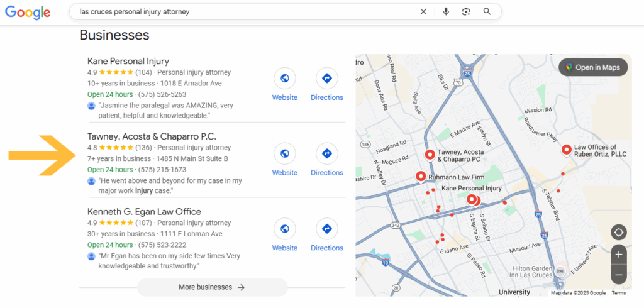Screen dimensions: 644x308
Task: Click reviewer avatar beside Mr Egan review
Action: pyautogui.click(x=91, y=256)
